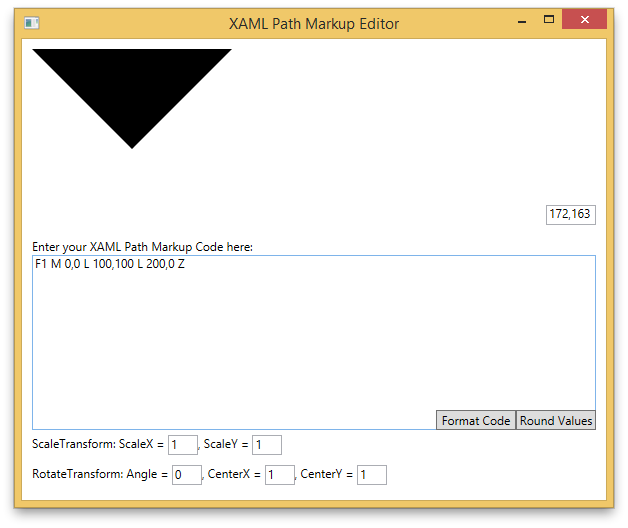Place cursor in the path markup code line
This screenshot has width=628, height=528.
coord(110,264)
